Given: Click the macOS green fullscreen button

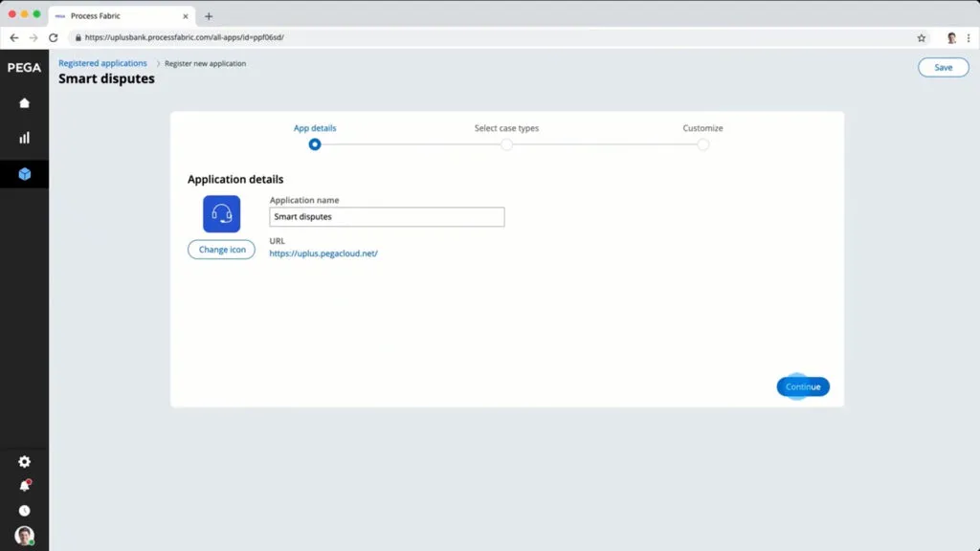Looking at the screenshot, I should 37,13.
